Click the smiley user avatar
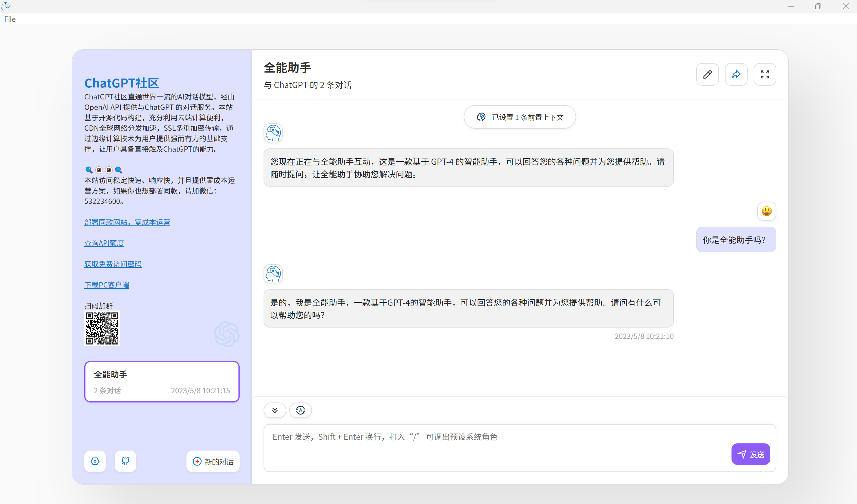Viewport: 857px width, 504px height. 766,211
